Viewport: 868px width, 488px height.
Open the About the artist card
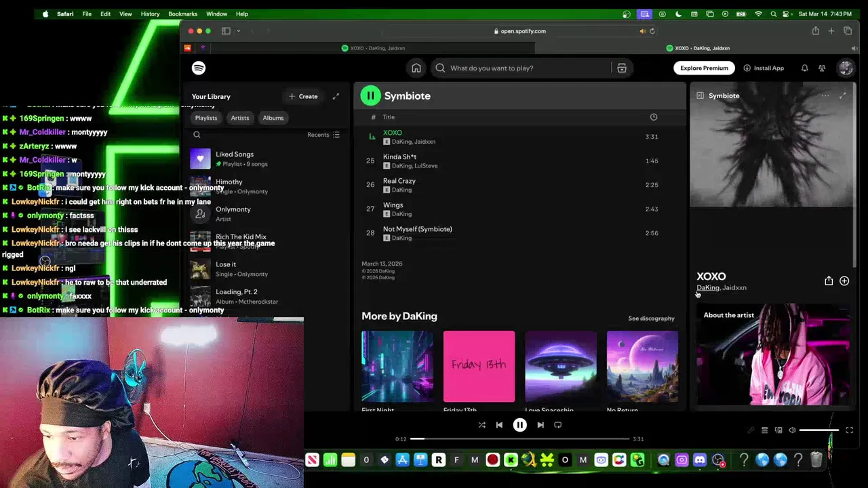773,354
